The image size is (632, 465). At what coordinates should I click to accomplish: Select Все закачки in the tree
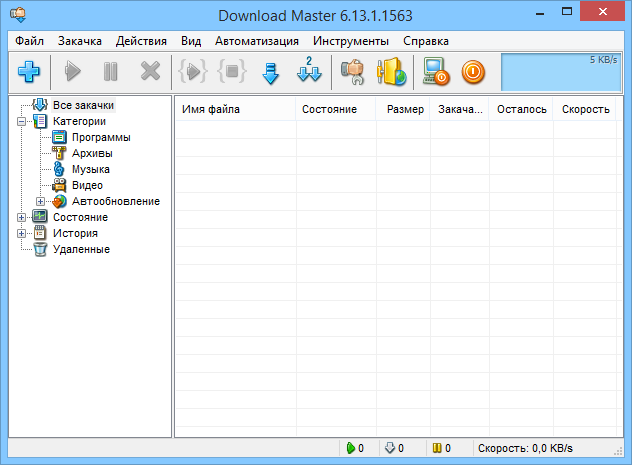pyautogui.click(x=83, y=105)
